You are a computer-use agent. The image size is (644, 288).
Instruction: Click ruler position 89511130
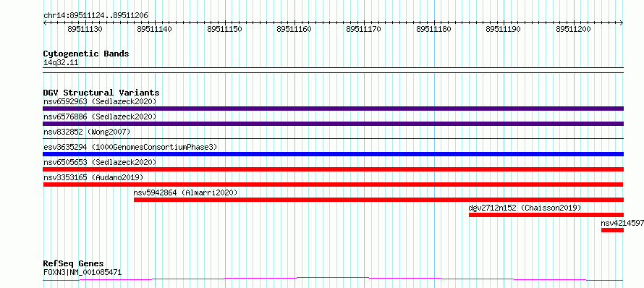(85, 30)
